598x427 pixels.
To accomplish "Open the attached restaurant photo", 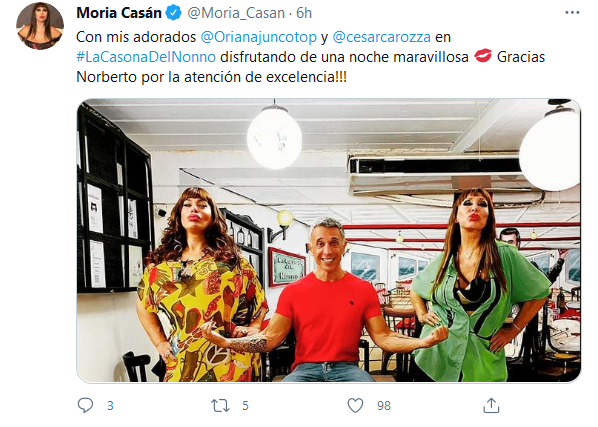I will [329, 241].
